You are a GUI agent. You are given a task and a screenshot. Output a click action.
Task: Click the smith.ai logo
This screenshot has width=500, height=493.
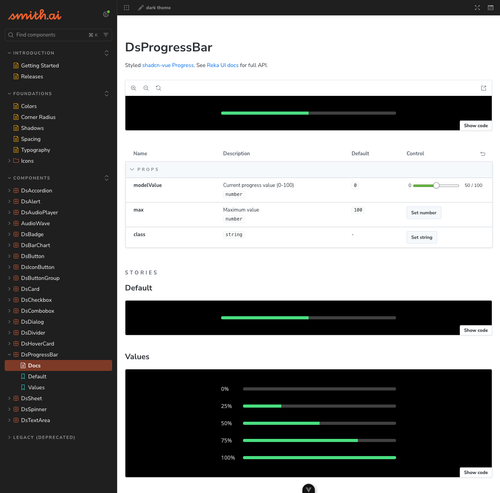[x=35, y=15]
